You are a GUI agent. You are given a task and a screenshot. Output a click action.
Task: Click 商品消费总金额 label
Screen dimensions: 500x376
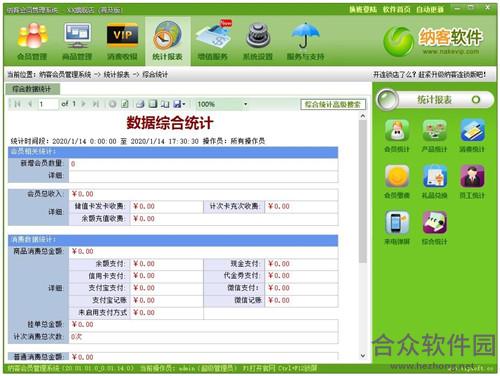(x=38, y=251)
